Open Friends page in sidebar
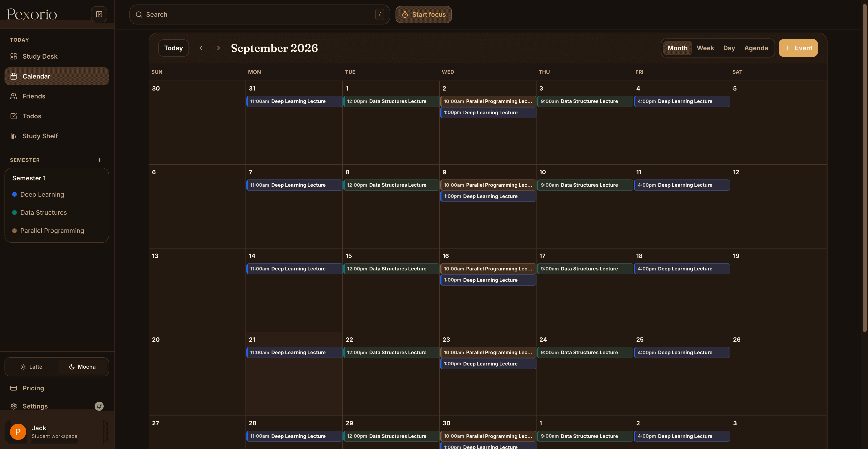Viewport: 868px width, 449px height. pos(57,96)
